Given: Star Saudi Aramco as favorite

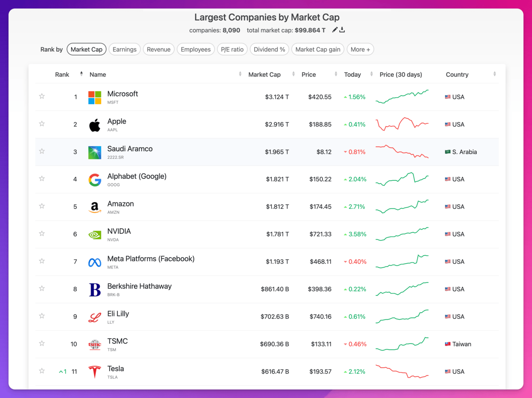Looking at the screenshot, I should 42,151.
